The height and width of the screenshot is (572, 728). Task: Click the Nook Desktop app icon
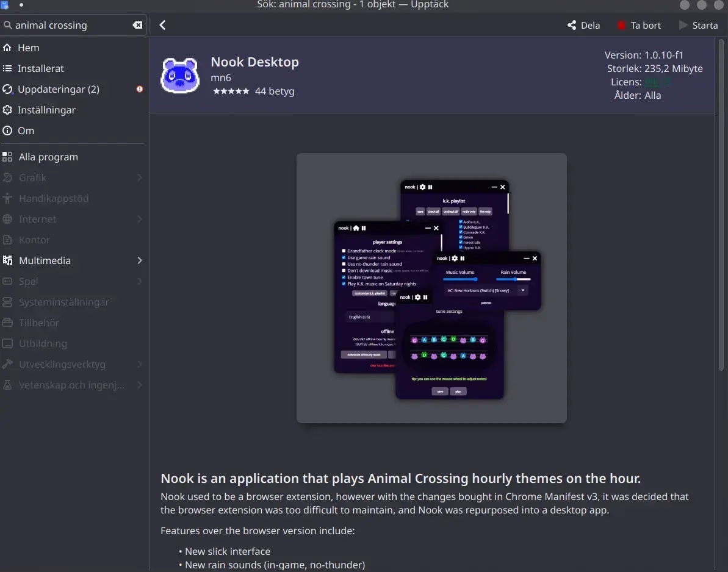coord(180,76)
